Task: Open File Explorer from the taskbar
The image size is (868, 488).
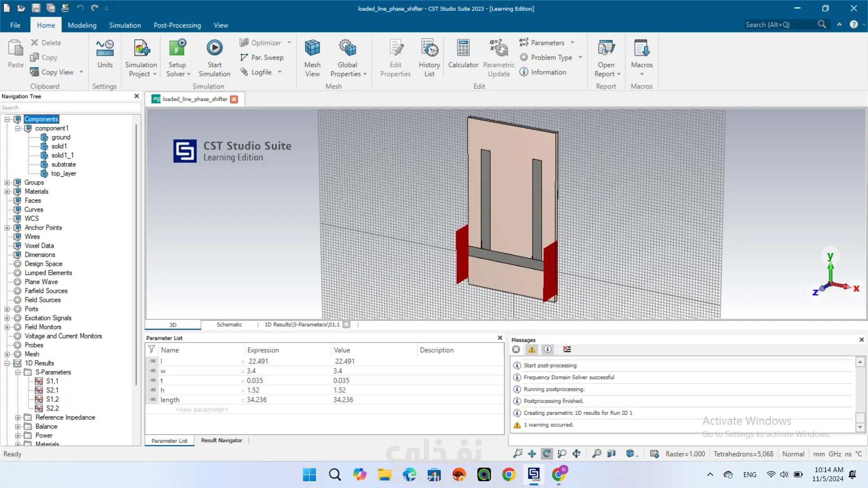Action: tap(385, 474)
